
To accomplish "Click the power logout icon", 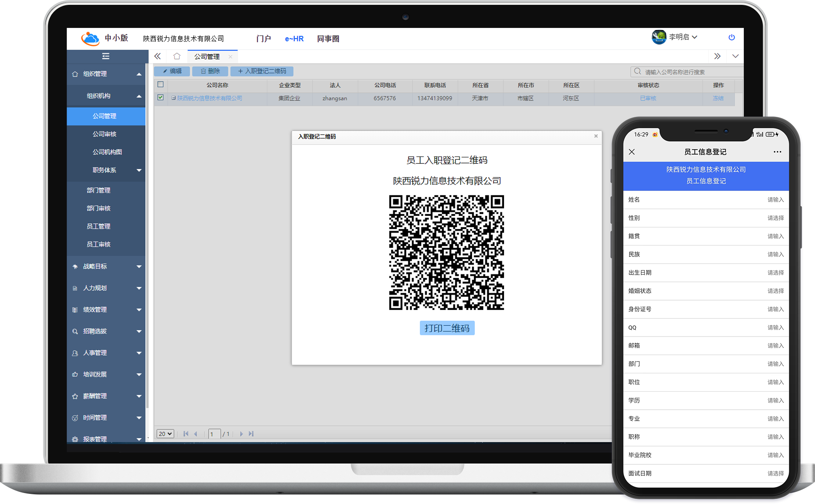I will click(x=731, y=37).
